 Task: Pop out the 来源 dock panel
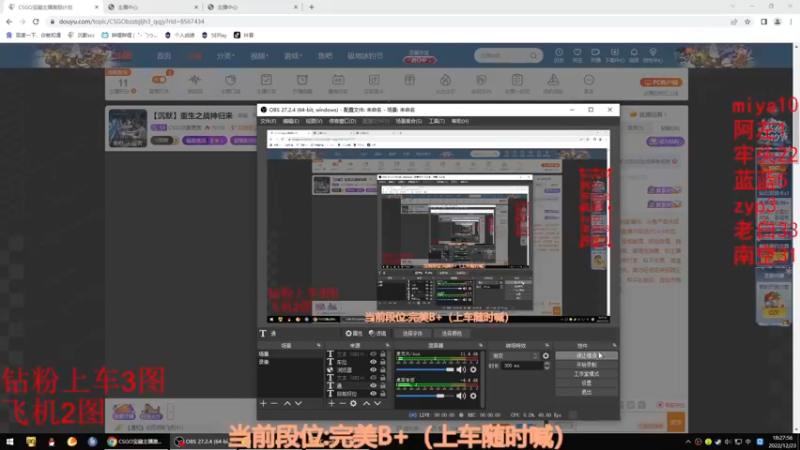pos(388,345)
